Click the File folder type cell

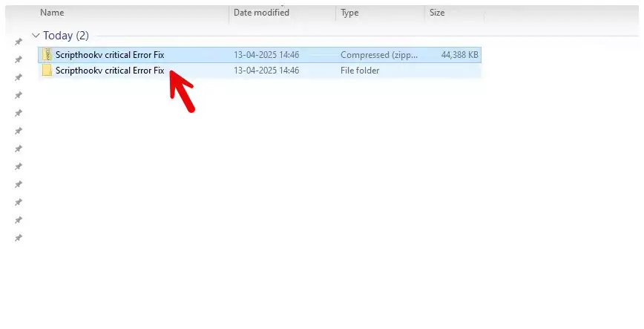point(360,71)
